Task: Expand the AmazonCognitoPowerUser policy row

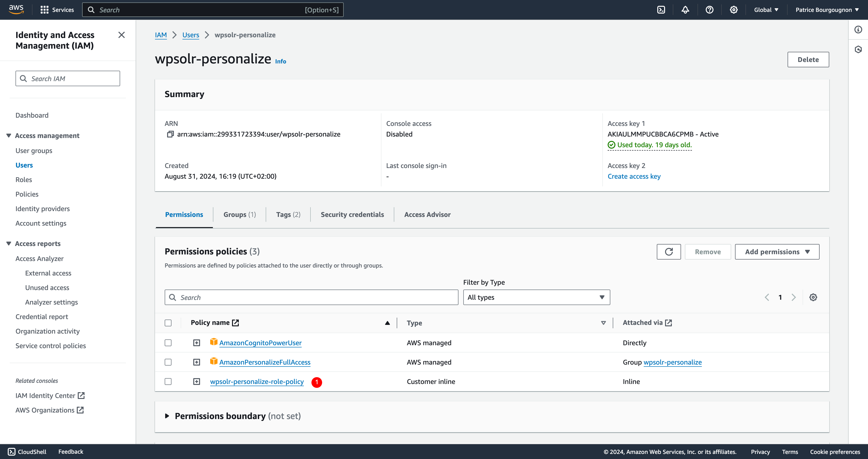Action: (196, 343)
